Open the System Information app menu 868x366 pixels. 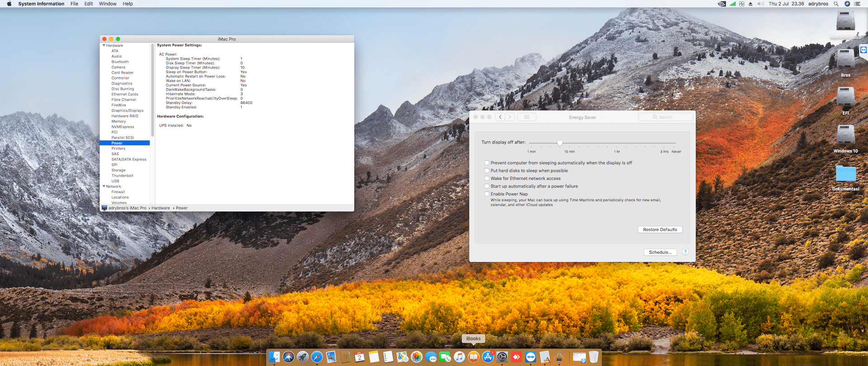[41, 4]
